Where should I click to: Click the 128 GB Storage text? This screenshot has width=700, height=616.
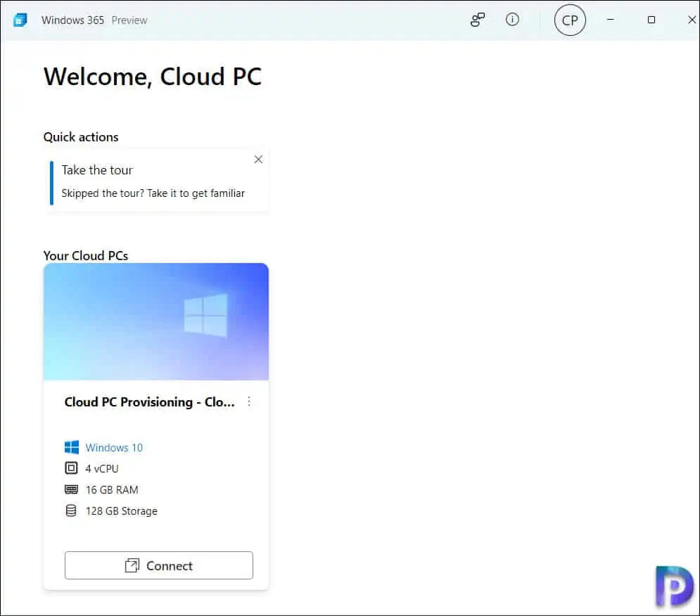click(x=122, y=511)
